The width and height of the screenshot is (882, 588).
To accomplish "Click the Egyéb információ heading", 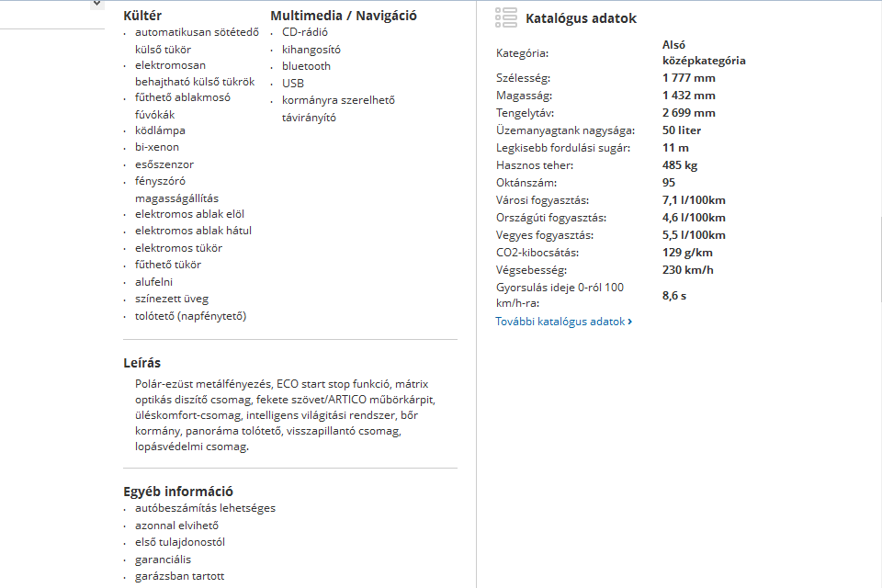I will 178,492.
